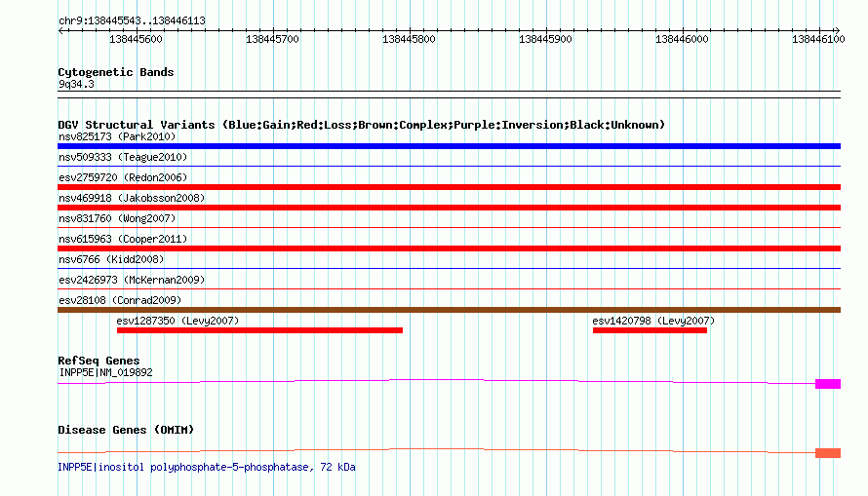The height and width of the screenshot is (496, 868).
Task: Click variant label esv2426973 (McKernan2009)
Action: click(x=132, y=280)
